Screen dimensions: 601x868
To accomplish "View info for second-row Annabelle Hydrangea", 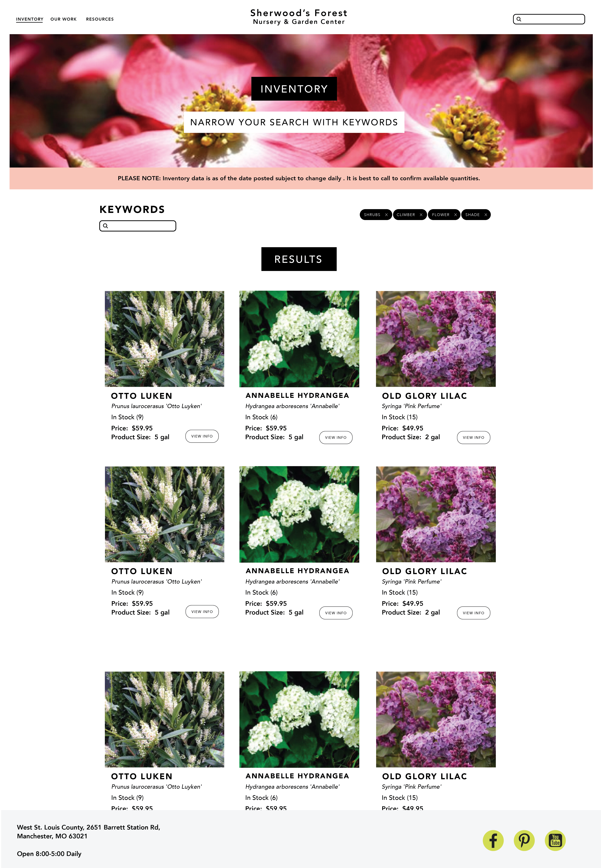I will (336, 613).
